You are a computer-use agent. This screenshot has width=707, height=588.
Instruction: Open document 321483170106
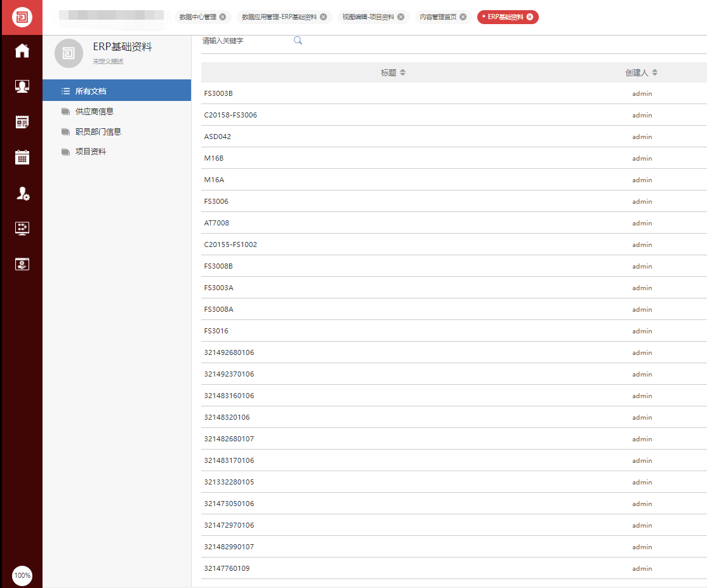(229, 460)
